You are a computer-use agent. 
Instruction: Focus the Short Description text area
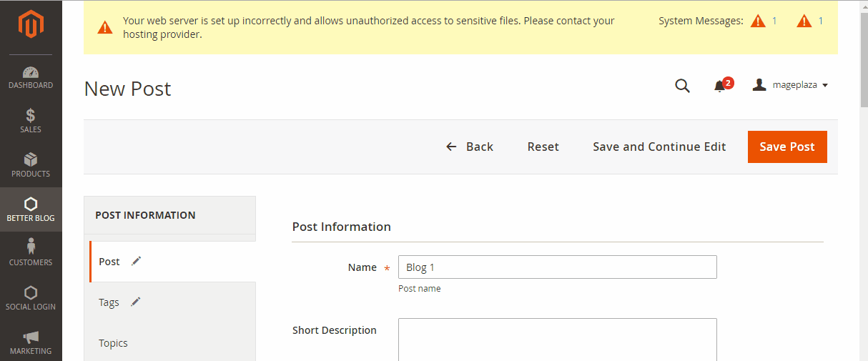(557, 340)
